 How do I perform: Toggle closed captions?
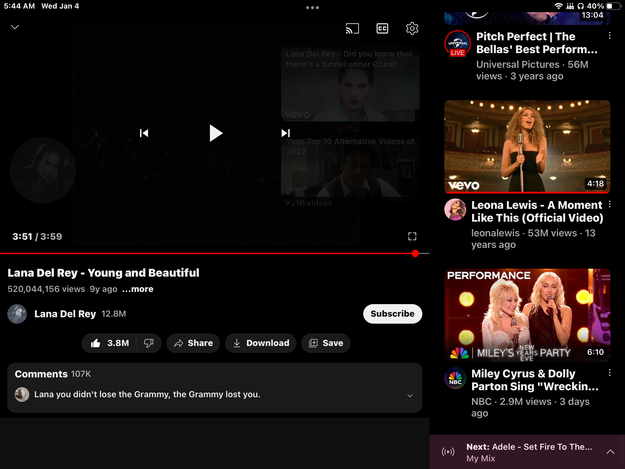(x=382, y=28)
